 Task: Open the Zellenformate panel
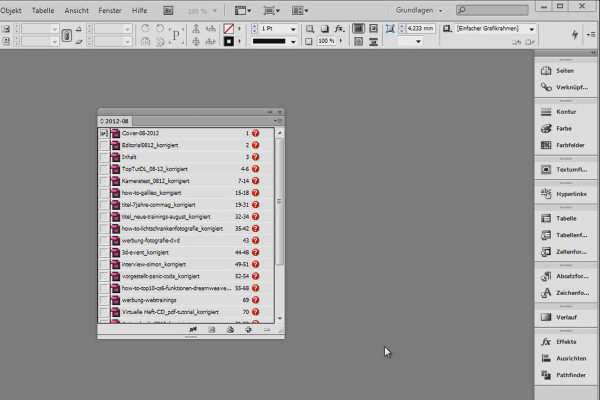click(566, 252)
